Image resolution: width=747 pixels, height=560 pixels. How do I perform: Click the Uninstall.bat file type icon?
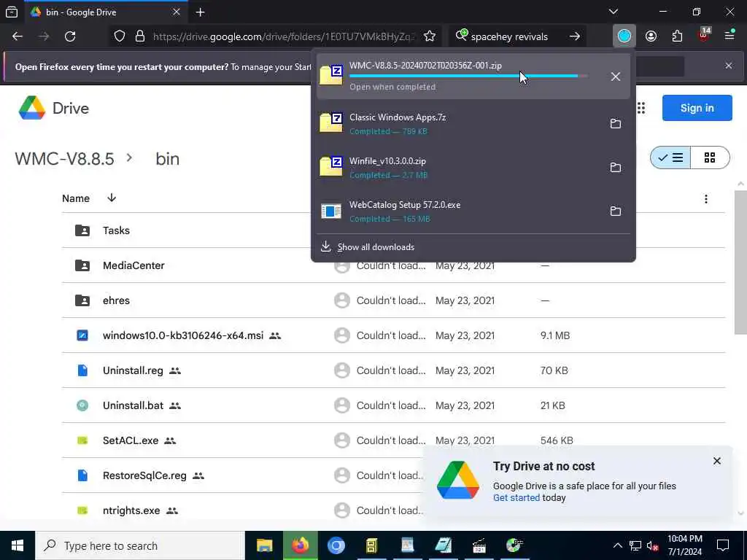[82, 405]
